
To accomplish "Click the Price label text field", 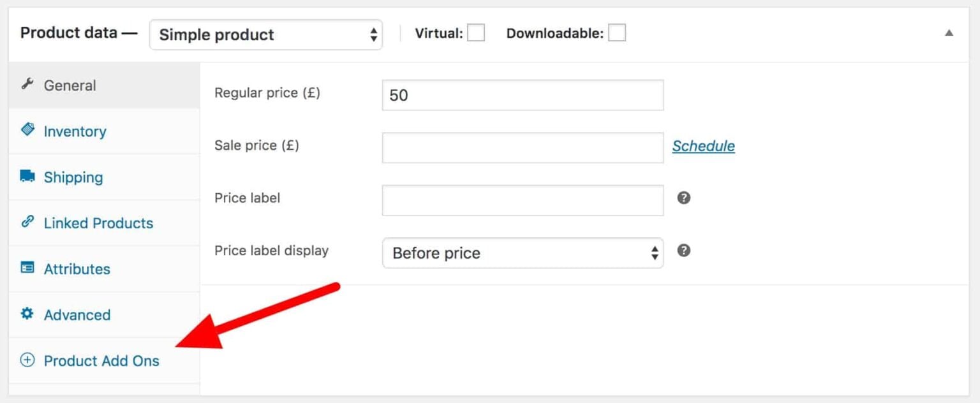I will (x=523, y=200).
